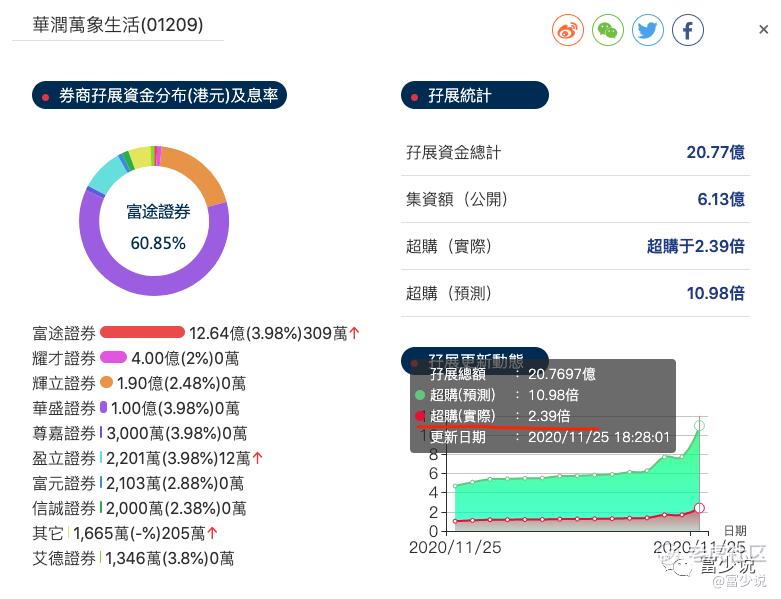Select the 輝立證券 broker row label

tap(64, 383)
